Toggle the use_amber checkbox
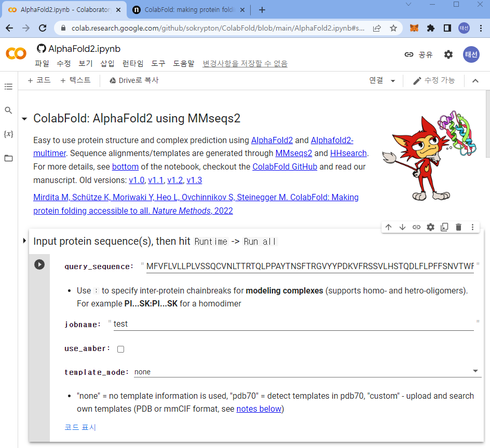The image size is (490, 448). 120,349
